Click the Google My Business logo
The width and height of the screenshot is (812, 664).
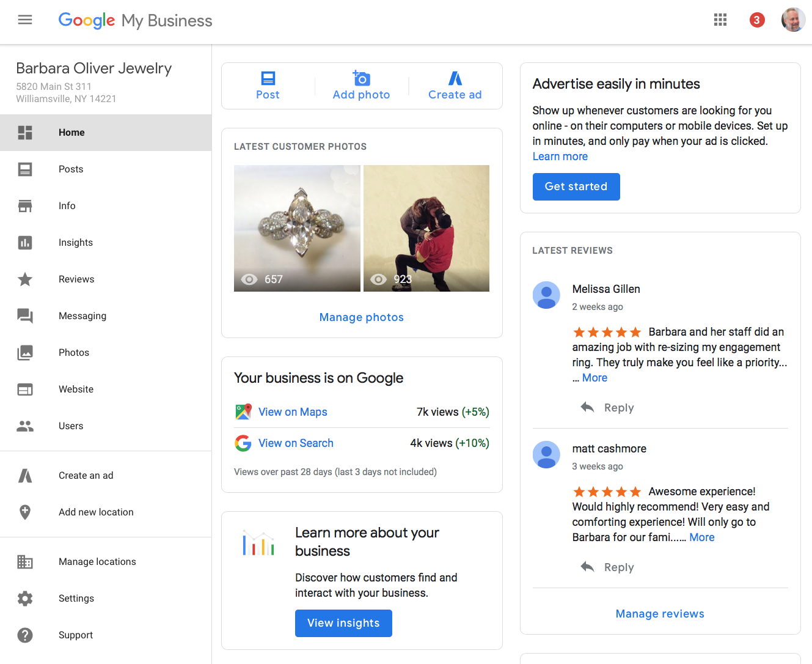(135, 21)
